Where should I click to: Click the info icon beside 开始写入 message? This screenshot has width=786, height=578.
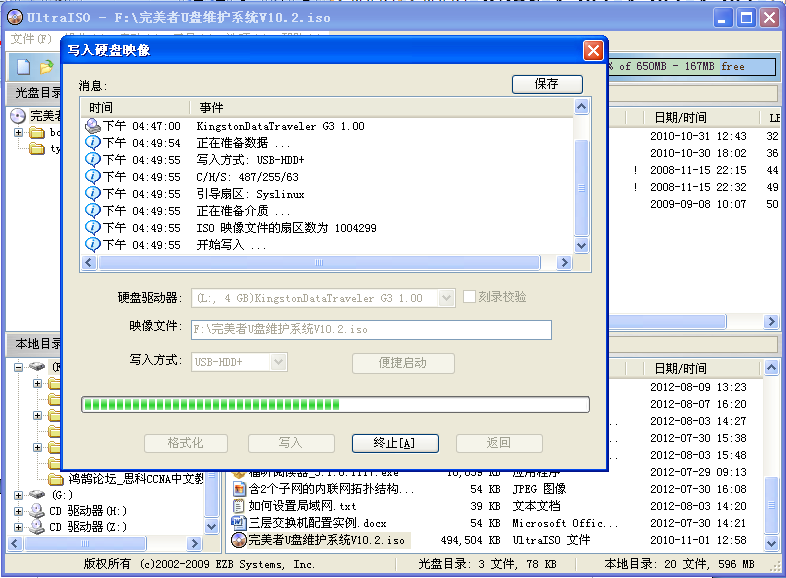[92, 245]
